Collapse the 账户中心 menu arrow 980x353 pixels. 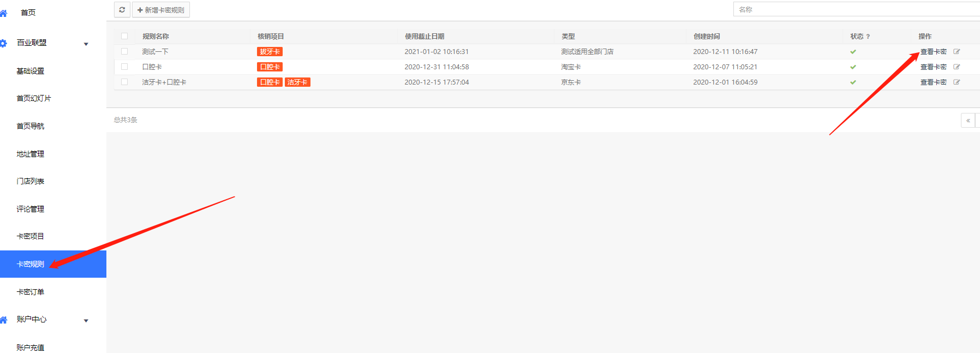tap(86, 321)
